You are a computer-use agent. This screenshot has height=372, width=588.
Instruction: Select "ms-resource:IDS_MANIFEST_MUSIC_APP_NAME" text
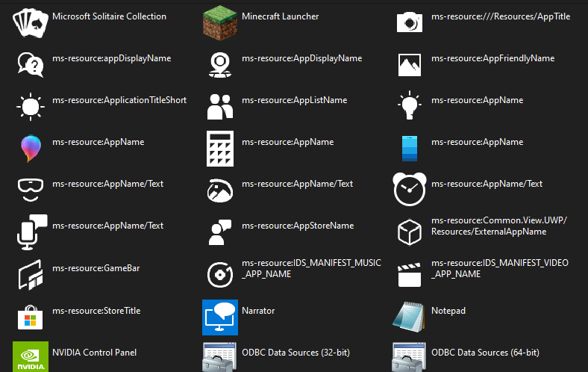coord(312,268)
